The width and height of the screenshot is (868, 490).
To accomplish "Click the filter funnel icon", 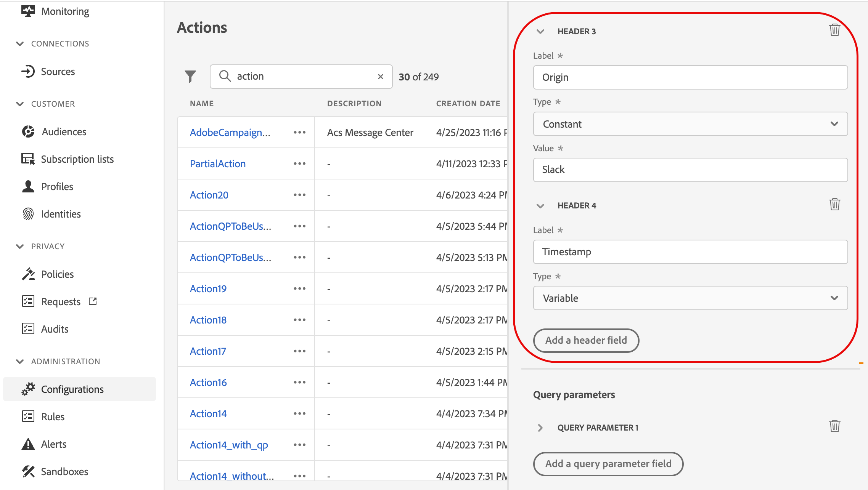I will [190, 77].
